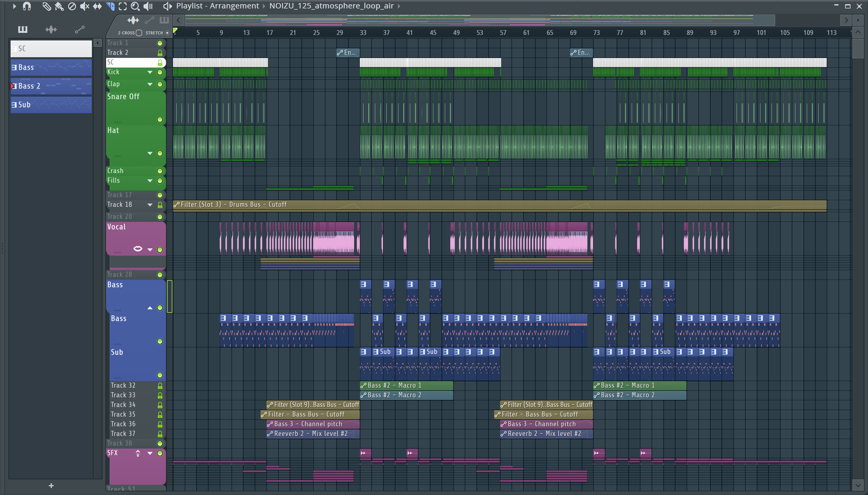Select the Bass 2 pattern in picker
The image size is (868, 495).
coord(51,86)
